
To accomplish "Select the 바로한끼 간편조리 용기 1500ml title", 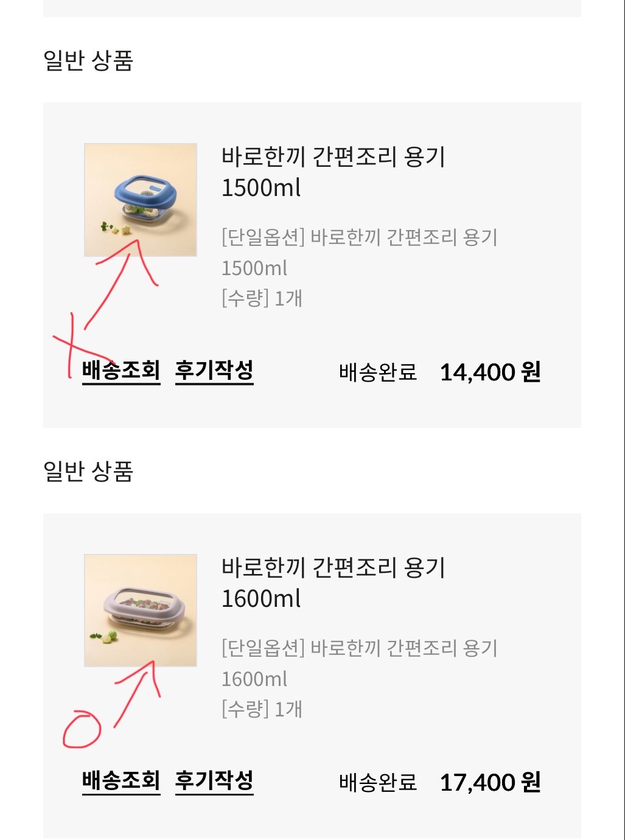I will tap(333, 172).
